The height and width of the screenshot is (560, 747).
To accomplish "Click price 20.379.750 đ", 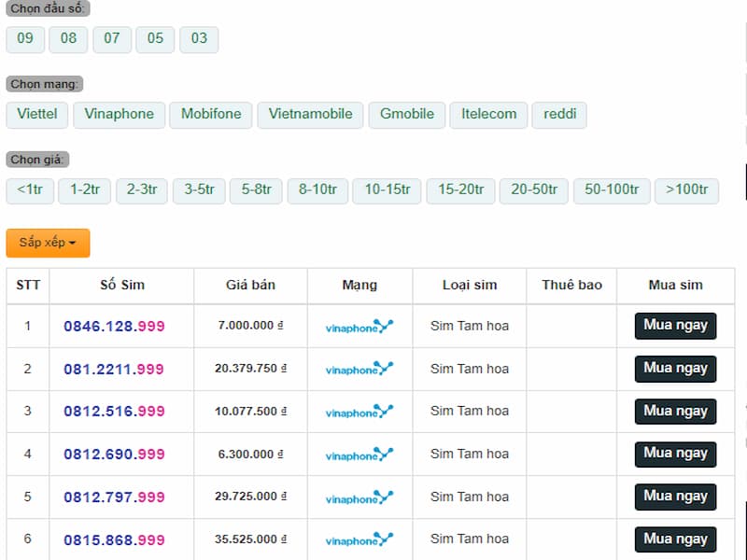I will click(x=250, y=369).
